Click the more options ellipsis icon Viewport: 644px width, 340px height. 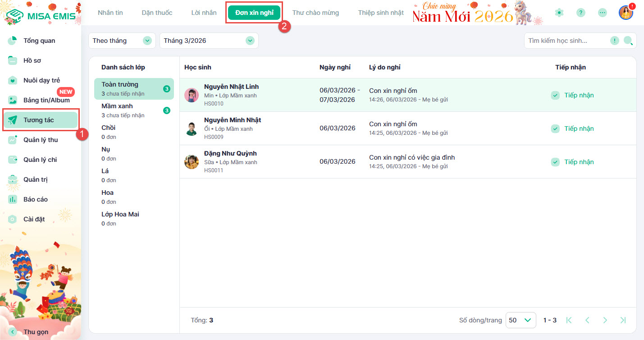(x=603, y=13)
